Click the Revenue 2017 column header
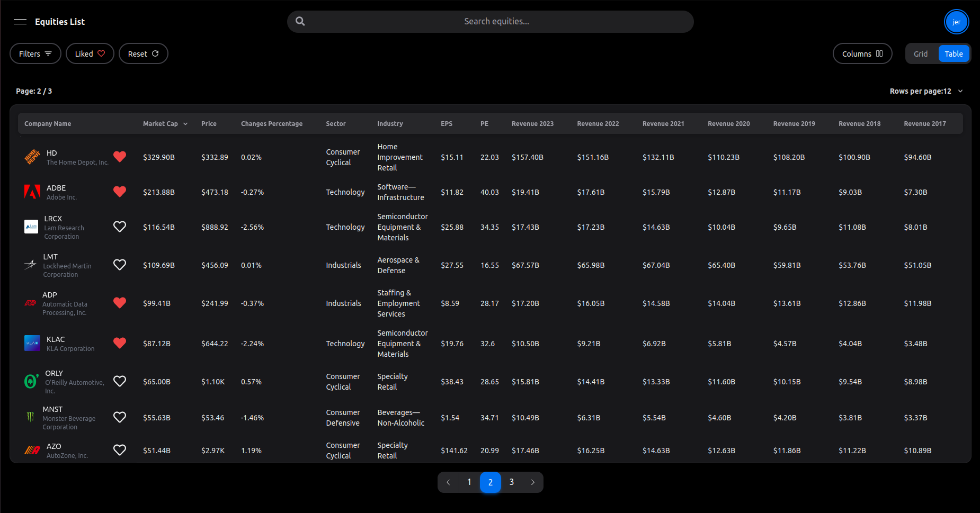980x513 pixels. (x=925, y=124)
